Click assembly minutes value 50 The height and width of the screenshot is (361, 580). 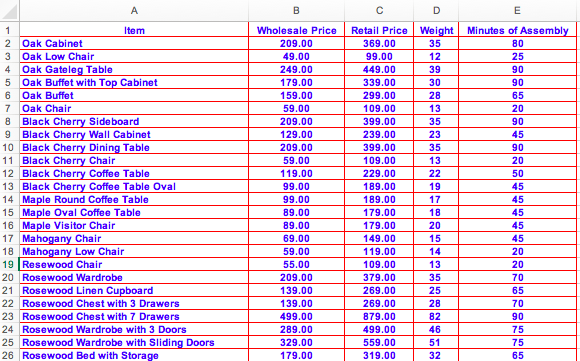(x=517, y=173)
